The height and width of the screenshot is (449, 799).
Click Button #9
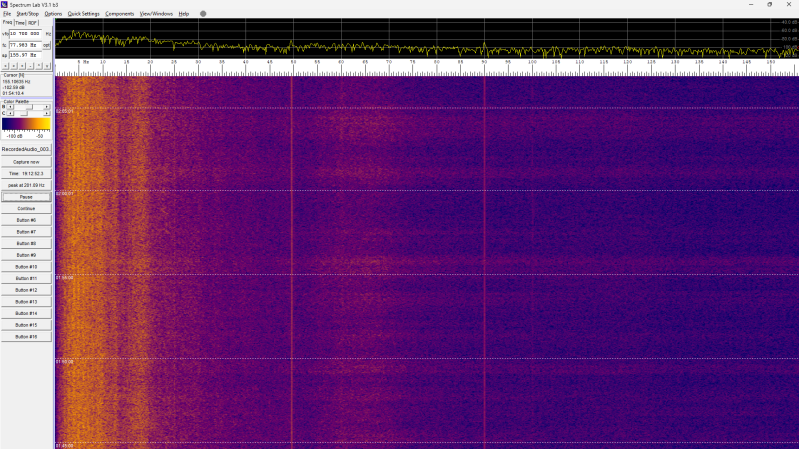[26, 255]
